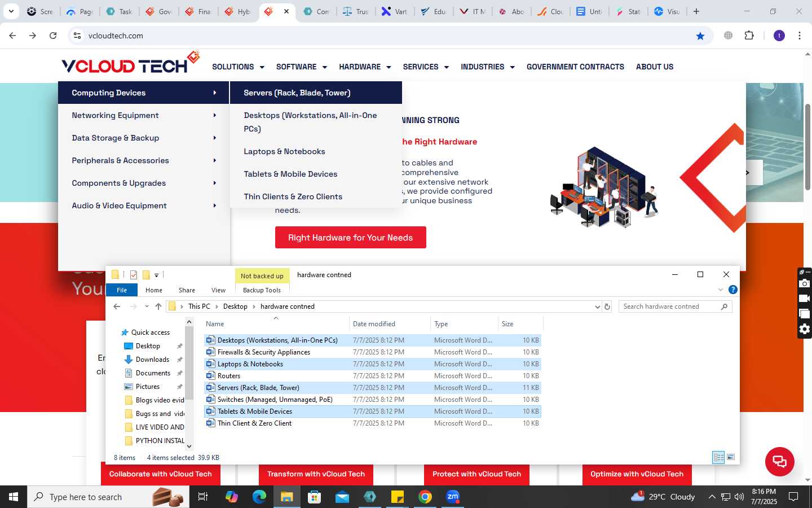Open the ABOUT US link

[655, 67]
